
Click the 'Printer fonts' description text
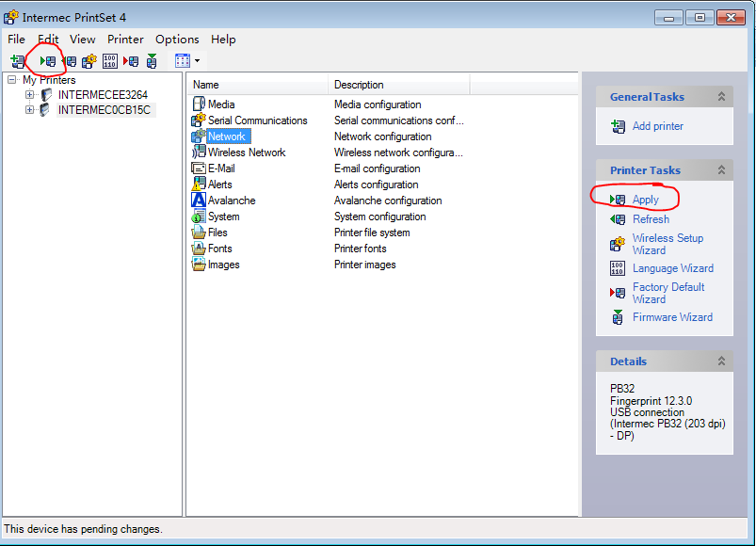click(361, 249)
